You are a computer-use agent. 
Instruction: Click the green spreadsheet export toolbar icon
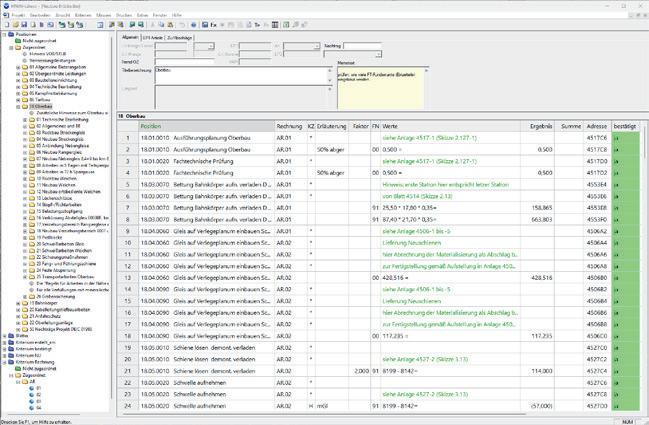pyautogui.click(x=286, y=25)
